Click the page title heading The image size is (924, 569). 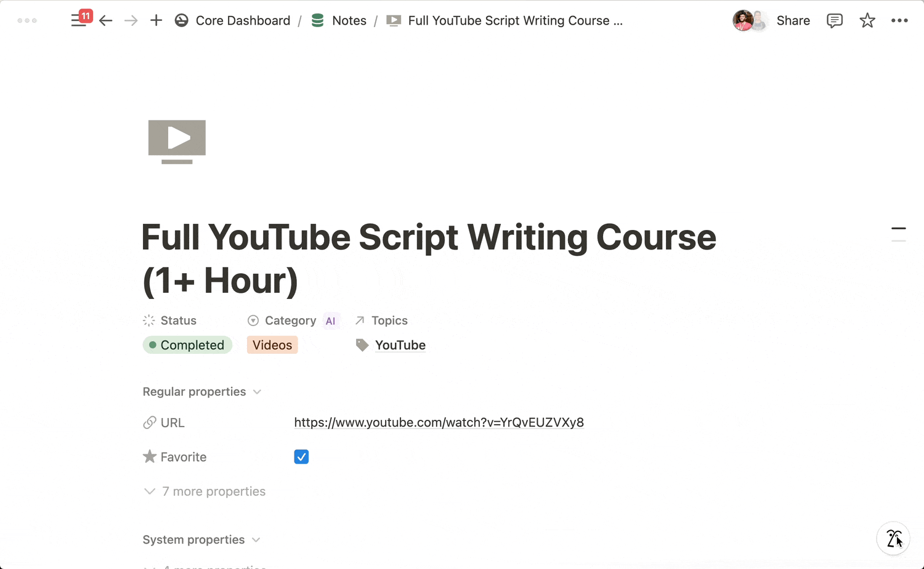(429, 259)
